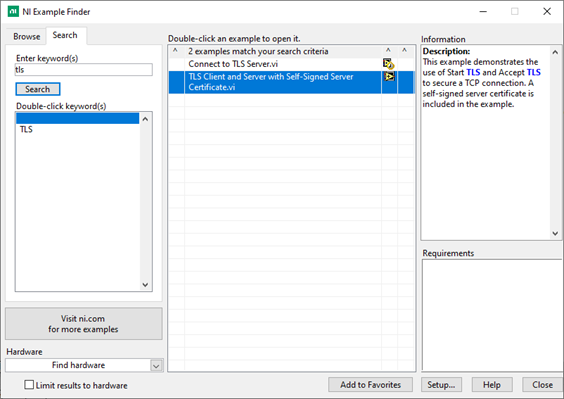
Task: Minimize the NI Example Finder window
Action: (483, 12)
